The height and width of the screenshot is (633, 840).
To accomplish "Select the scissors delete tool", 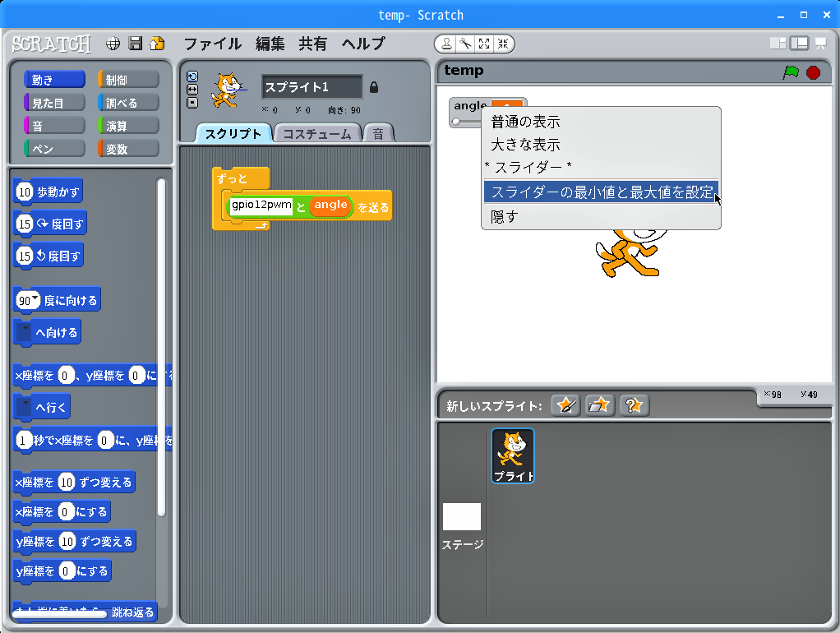I will point(465,44).
